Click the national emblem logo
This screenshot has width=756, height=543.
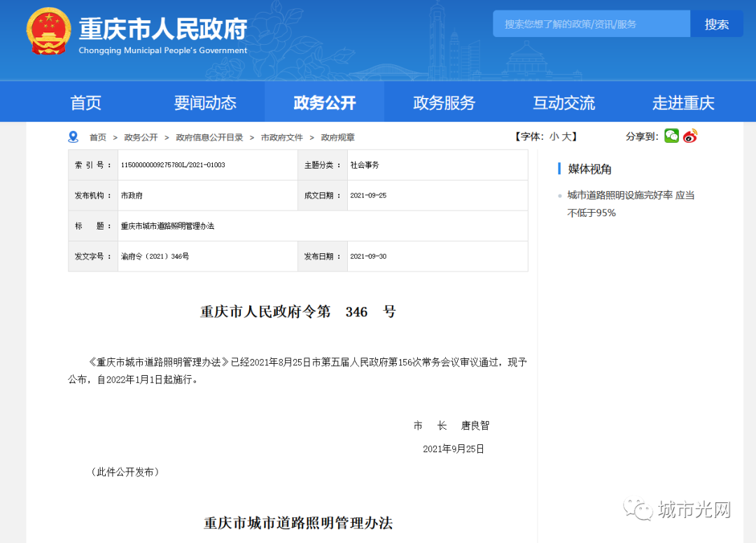pos(48,32)
